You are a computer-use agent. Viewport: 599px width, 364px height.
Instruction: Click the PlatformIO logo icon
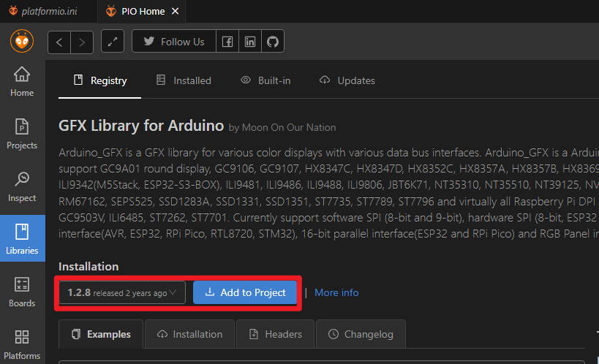(x=22, y=41)
